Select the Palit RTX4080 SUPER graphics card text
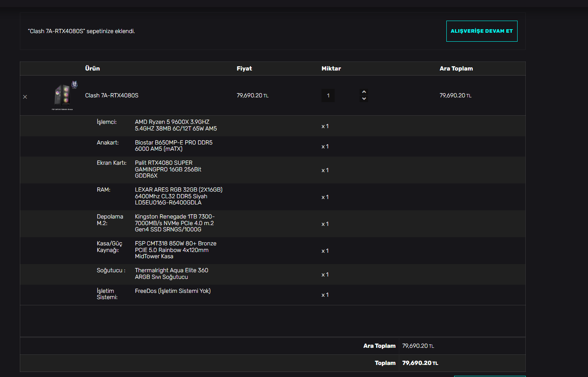Image resolution: width=588 pixels, height=377 pixels. [168, 169]
